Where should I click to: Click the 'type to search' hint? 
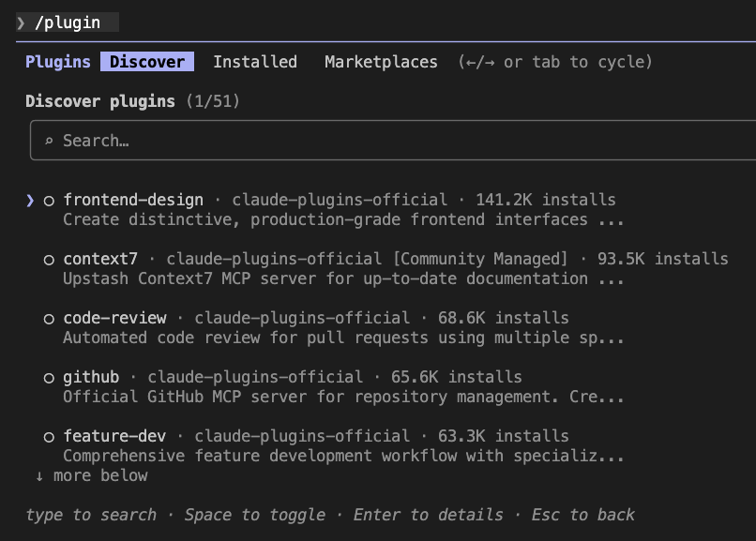(x=91, y=515)
